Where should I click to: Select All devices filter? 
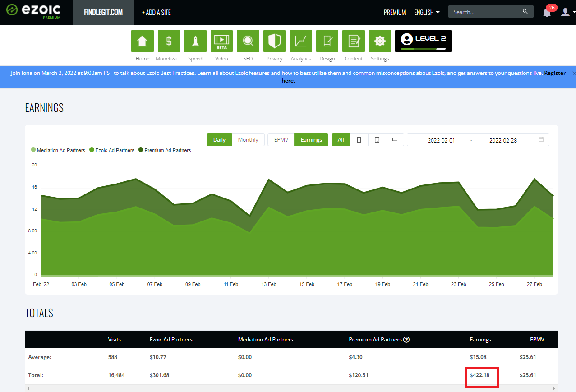341,140
